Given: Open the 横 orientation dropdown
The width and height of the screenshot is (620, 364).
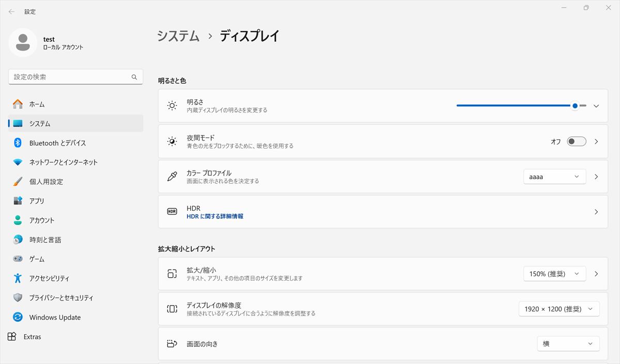Looking at the screenshot, I should pyautogui.click(x=568, y=344).
